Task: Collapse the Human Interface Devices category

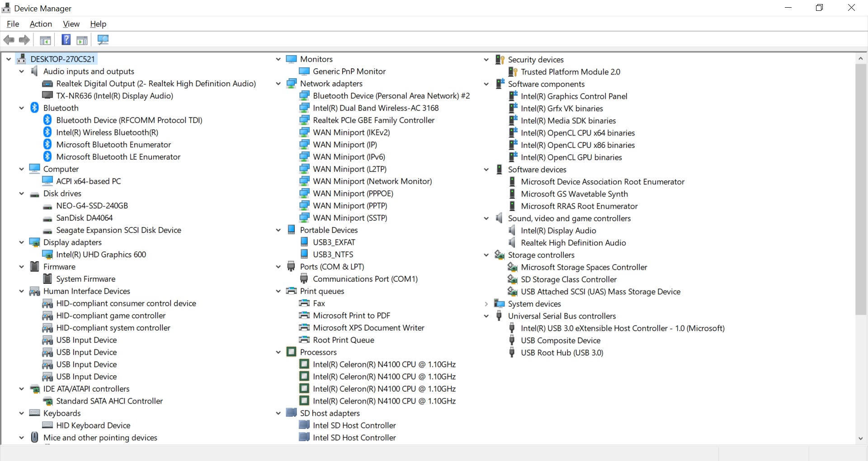Action: (x=21, y=291)
